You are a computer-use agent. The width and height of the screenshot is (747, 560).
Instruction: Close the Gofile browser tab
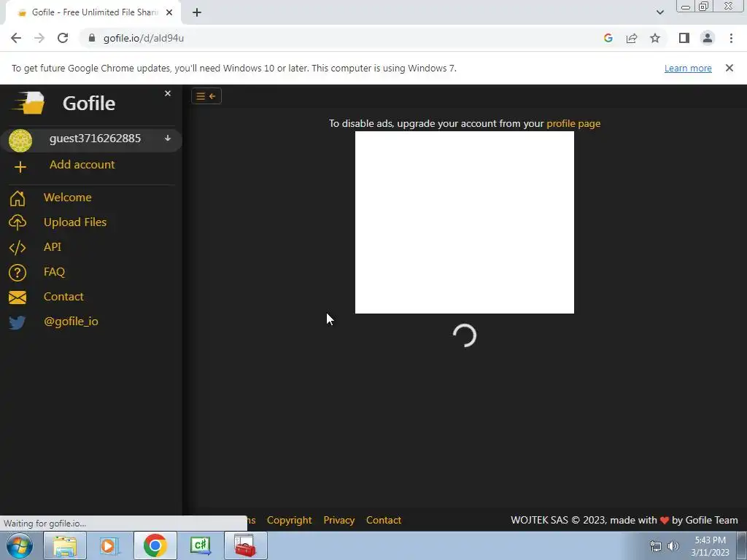click(x=169, y=12)
